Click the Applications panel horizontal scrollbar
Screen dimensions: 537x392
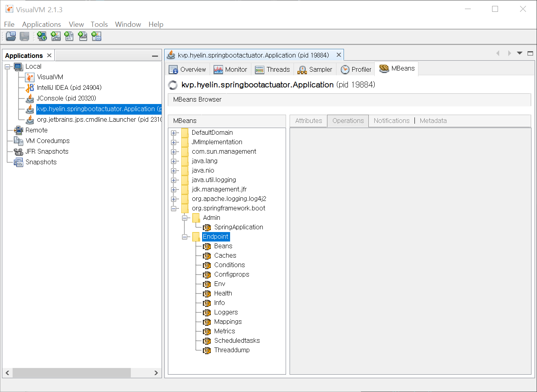point(72,373)
